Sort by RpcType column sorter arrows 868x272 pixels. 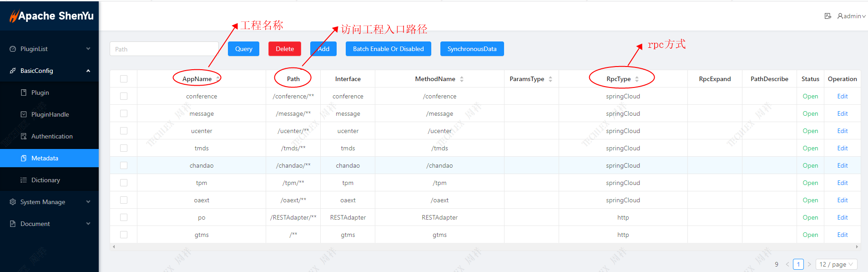click(x=637, y=79)
